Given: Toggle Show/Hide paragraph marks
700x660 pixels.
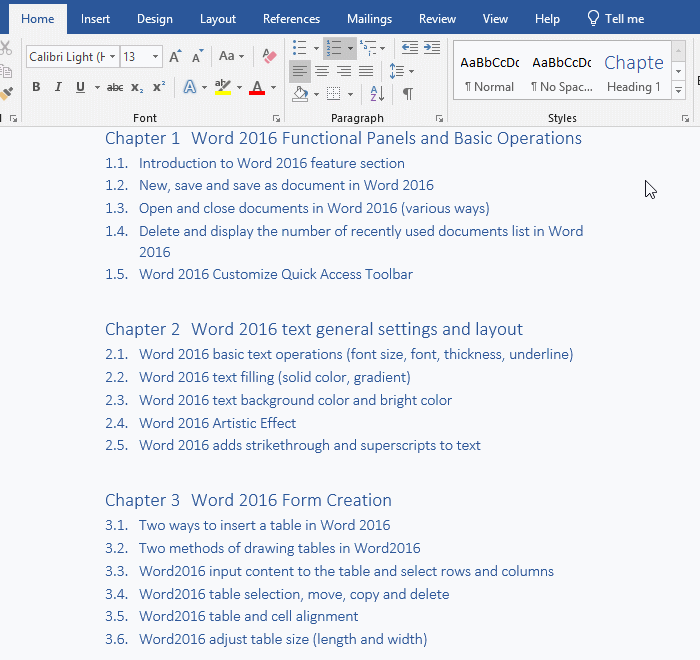Looking at the screenshot, I should (x=408, y=94).
